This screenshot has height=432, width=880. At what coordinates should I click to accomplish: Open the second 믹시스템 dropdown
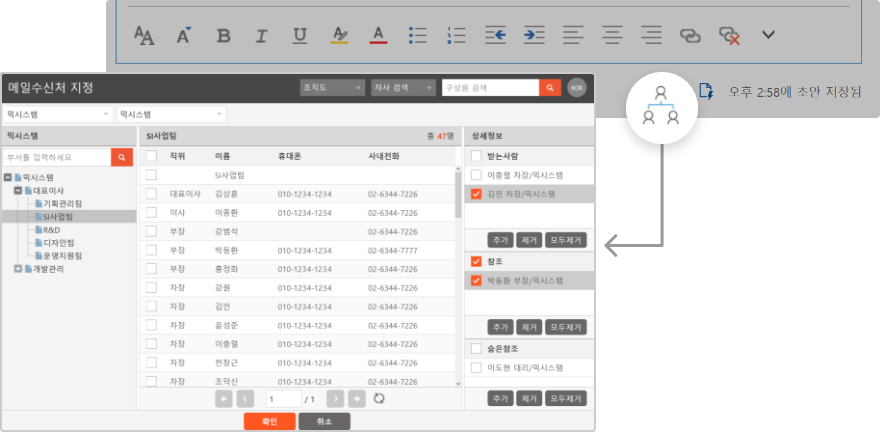[171, 114]
